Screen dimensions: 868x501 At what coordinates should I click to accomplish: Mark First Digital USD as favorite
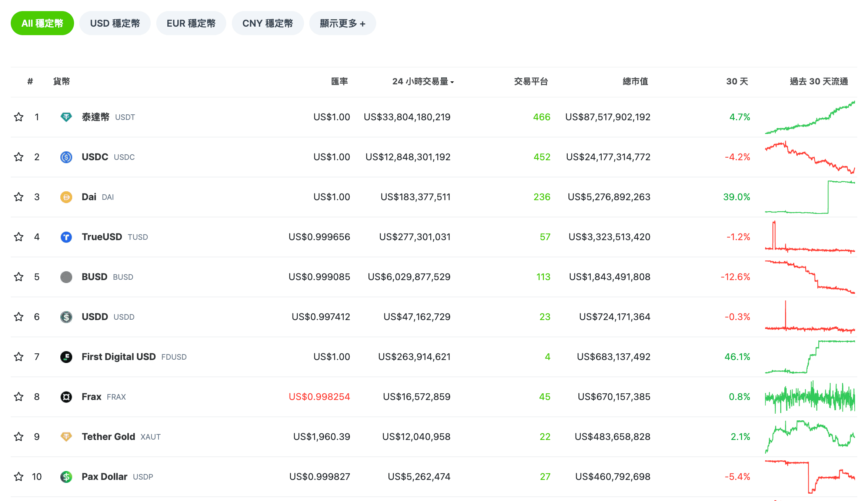(19, 357)
